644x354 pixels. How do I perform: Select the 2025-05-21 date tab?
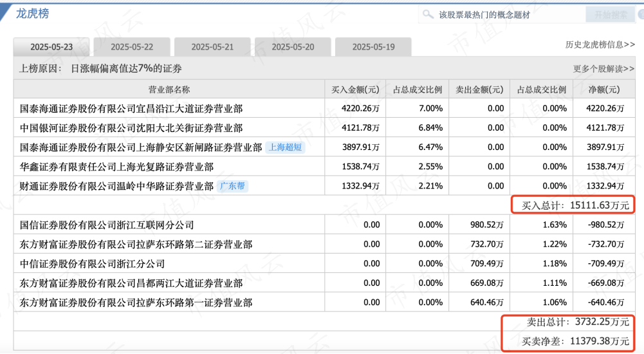click(x=212, y=47)
